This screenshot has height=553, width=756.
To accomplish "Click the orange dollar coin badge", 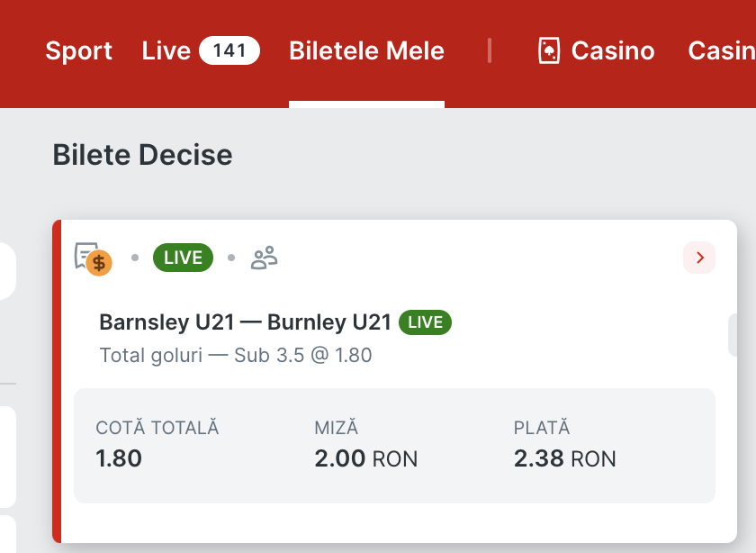I will pyautogui.click(x=99, y=263).
